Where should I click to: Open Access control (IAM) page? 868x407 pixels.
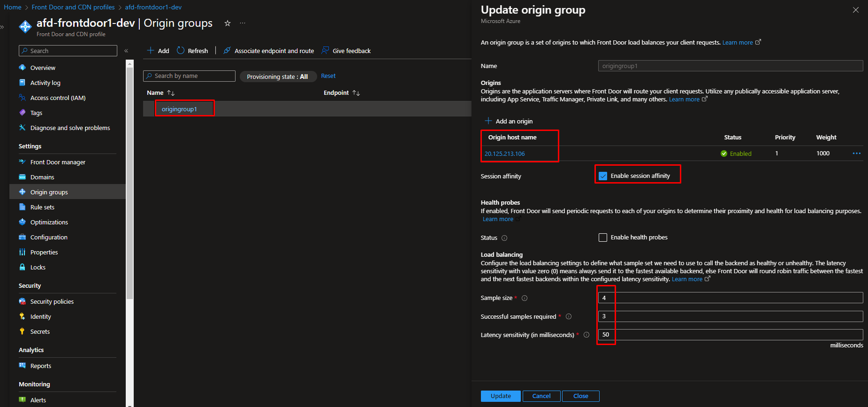tap(58, 98)
